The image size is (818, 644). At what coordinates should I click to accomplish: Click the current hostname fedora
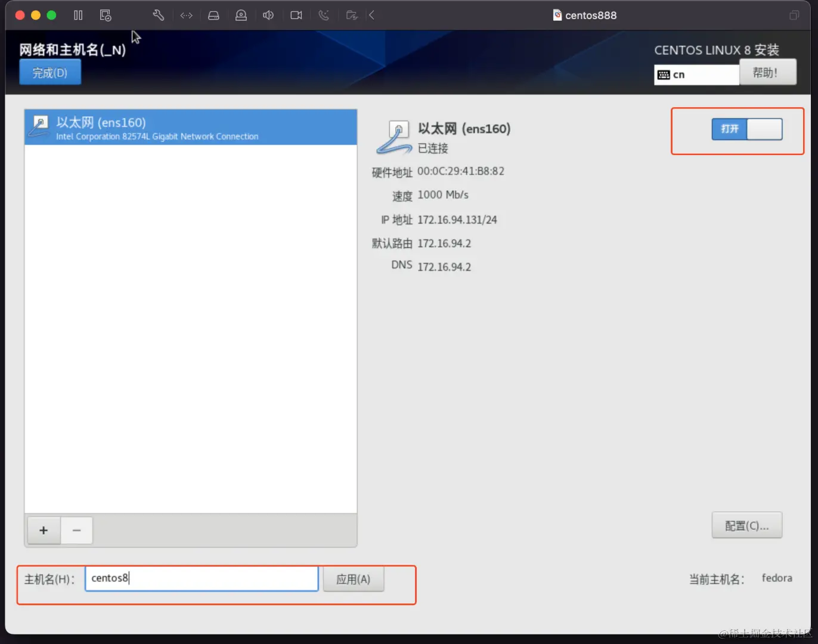777,578
